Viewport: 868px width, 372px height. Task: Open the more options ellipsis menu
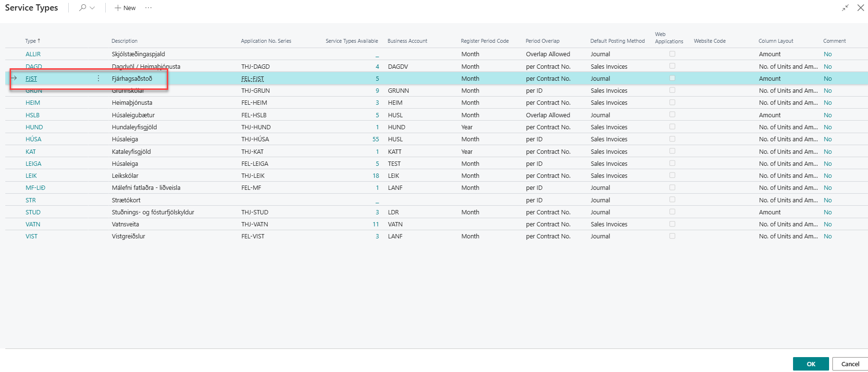(x=149, y=8)
